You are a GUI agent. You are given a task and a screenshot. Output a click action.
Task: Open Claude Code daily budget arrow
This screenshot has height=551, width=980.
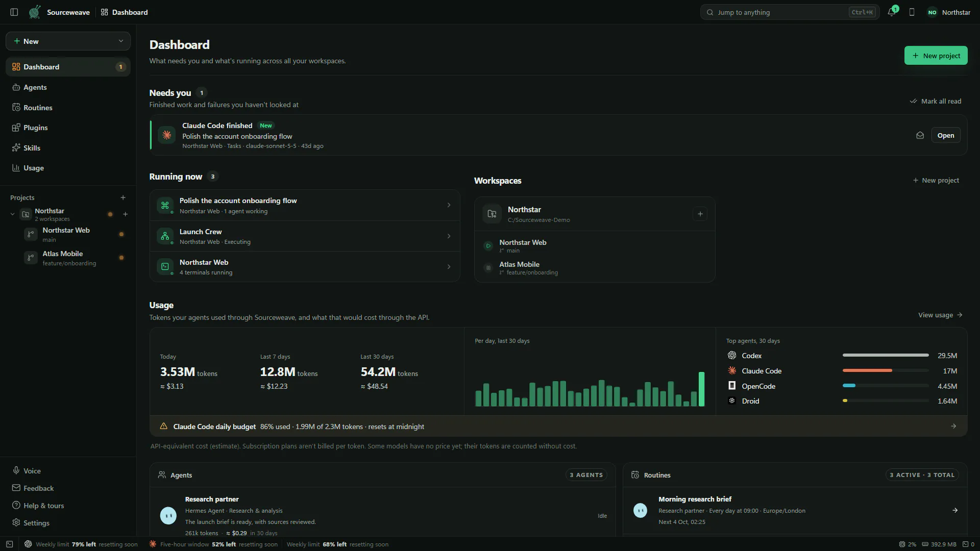coord(953,427)
